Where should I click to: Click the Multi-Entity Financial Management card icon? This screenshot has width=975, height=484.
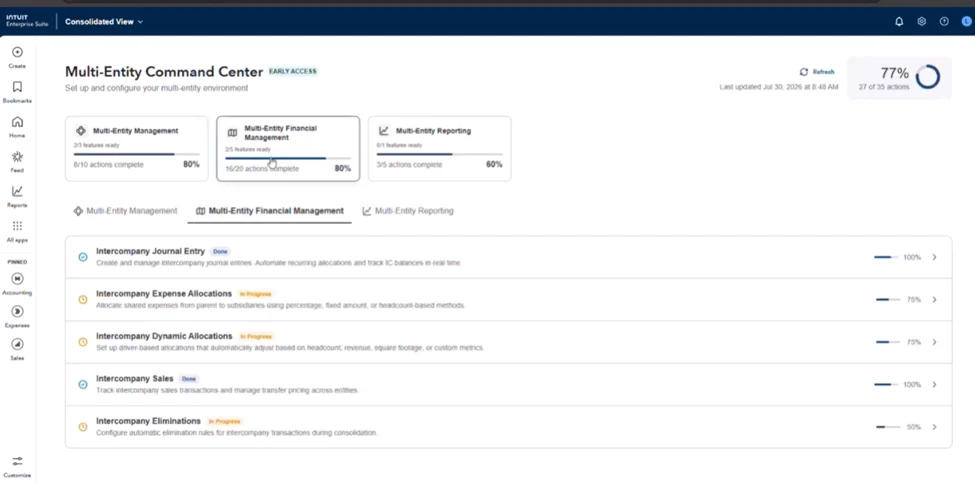[x=233, y=133]
